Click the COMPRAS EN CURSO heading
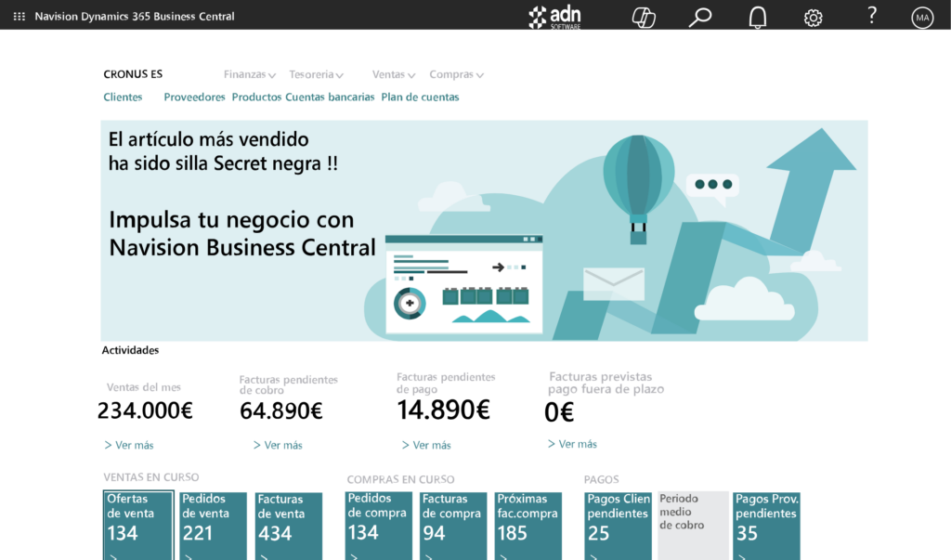Image resolution: width=951 pixels, height=560 pixels. click(x=400, y=479)
